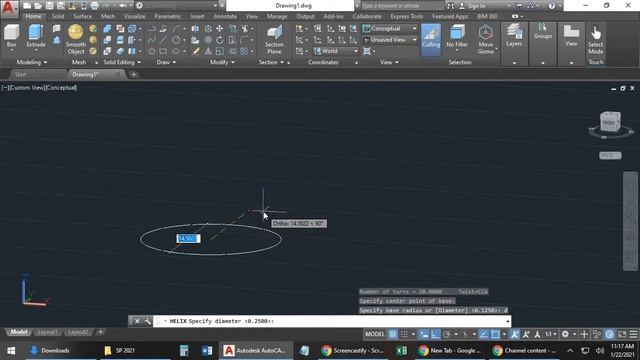The image size is (640, 360).
Task: Select the Rotate tool in Modify panel
Action: coord(220,40)
